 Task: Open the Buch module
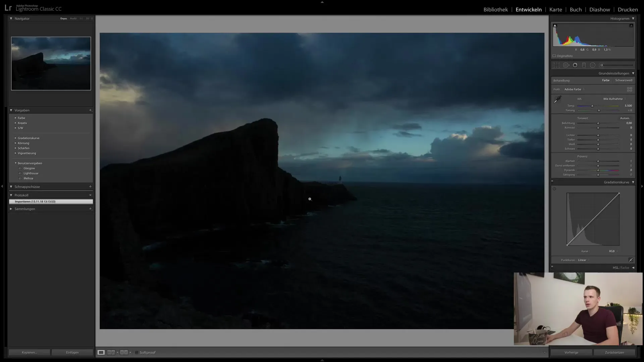pos(576,9)
